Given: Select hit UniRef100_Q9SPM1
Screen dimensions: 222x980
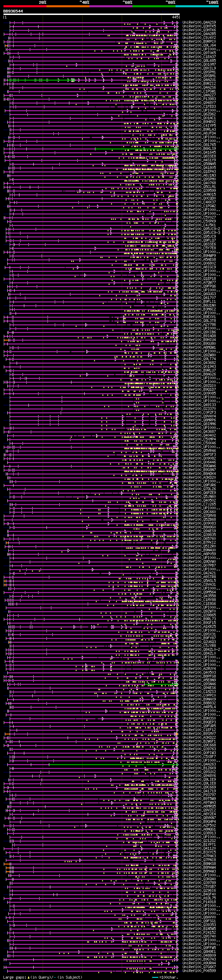Looking at the screenshot, I should [199, 72].
